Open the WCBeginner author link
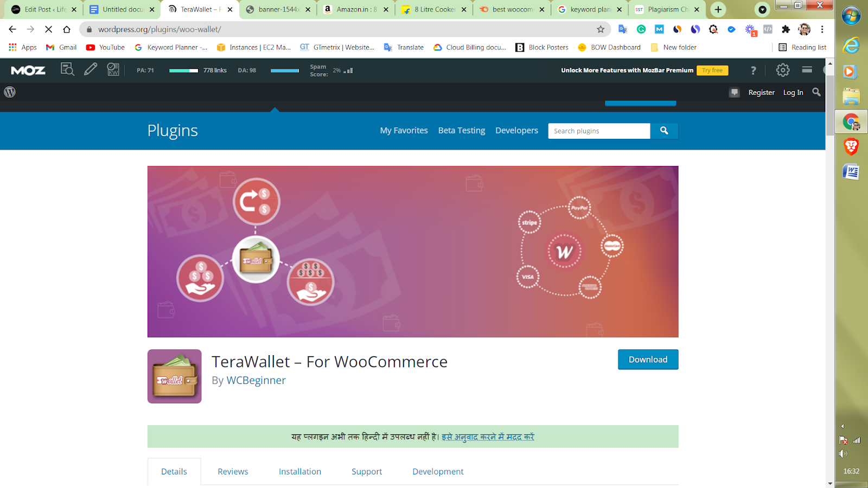 click(x=256, y=381)
